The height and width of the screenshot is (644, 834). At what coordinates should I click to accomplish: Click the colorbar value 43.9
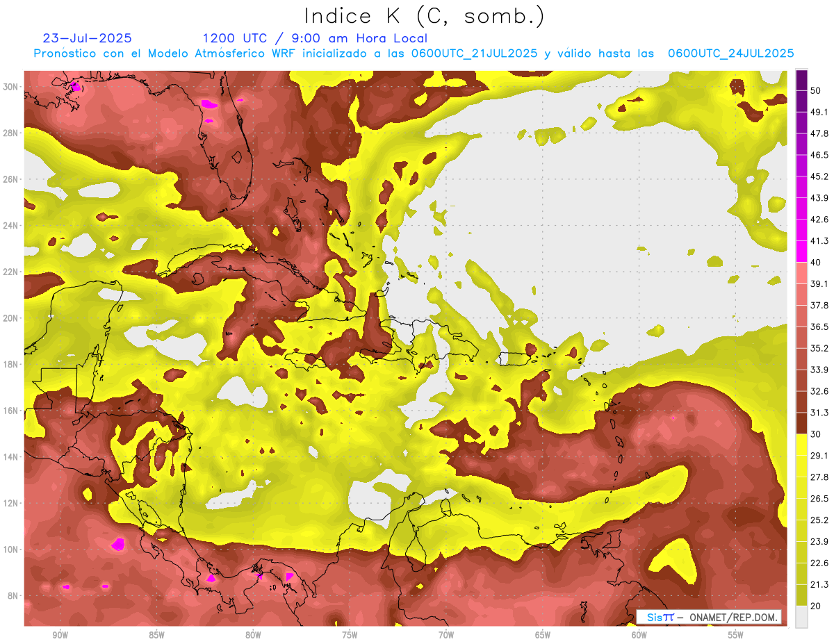(x=819, y=198)
